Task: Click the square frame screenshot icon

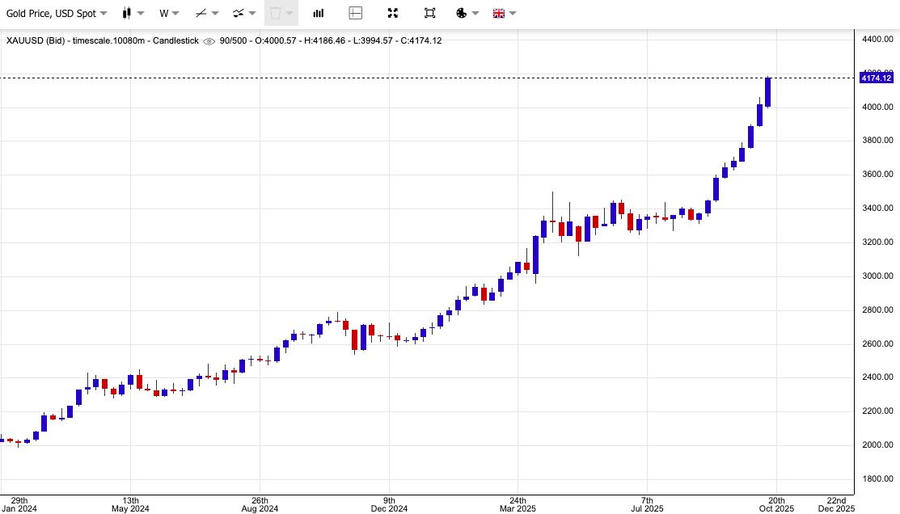Action: click(430, 13)
